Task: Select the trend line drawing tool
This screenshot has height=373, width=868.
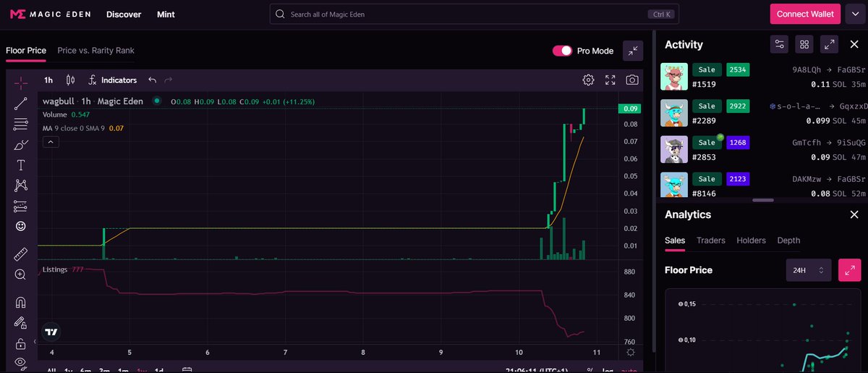Action: (21, 104)
